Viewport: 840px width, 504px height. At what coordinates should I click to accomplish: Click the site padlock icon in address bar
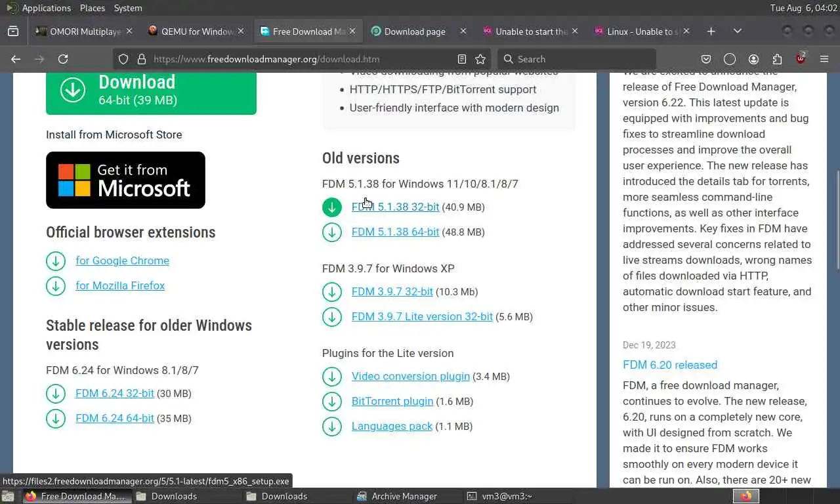pos(141,59)
